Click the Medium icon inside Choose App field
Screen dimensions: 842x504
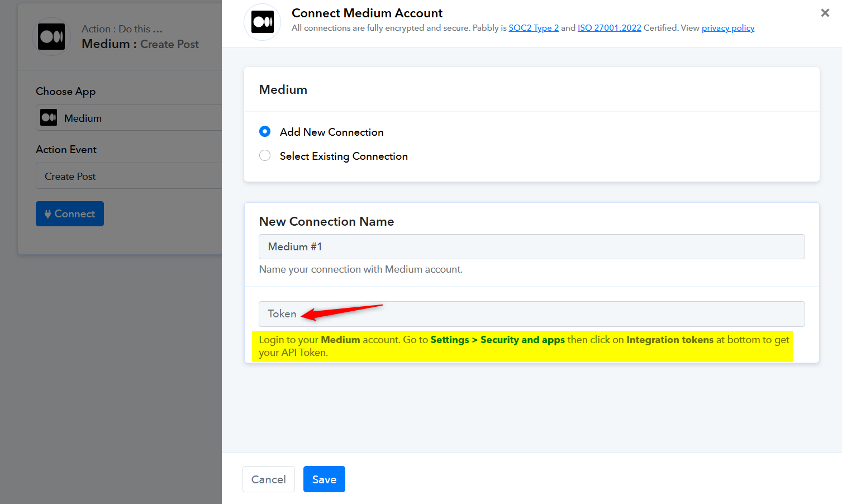pos(49,118)
